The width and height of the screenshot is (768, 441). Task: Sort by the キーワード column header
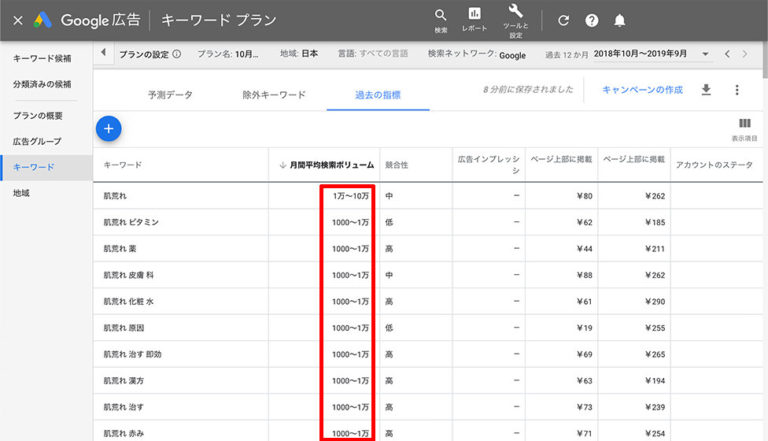[x=122, y=165]
